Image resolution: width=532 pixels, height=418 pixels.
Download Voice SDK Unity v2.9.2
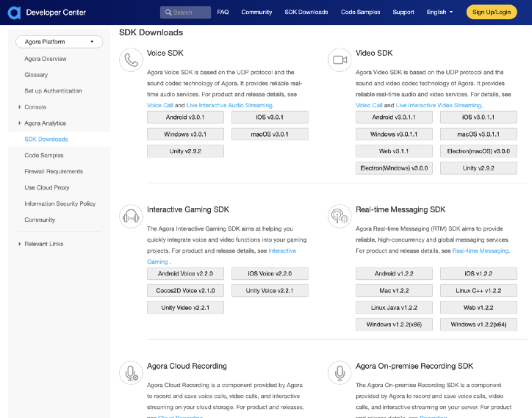coord(185,151)
